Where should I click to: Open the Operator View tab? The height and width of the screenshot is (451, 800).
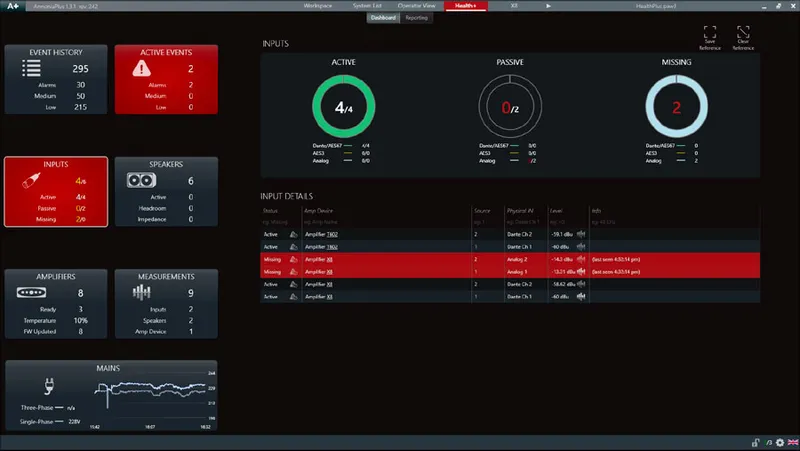click(416, 6)
